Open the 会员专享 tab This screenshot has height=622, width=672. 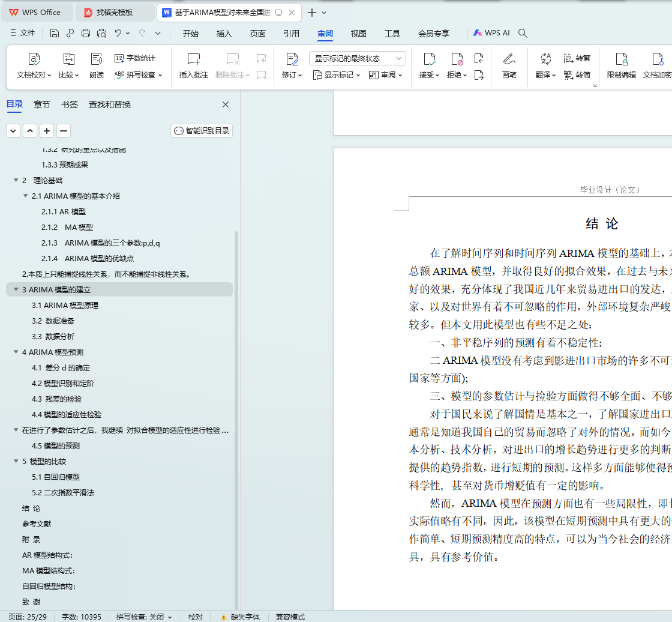(x=434, y=34)
